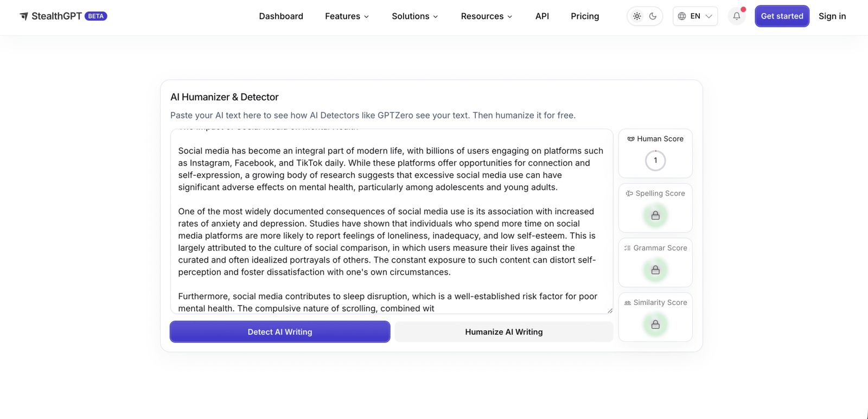The height and width of the screenshot is (419, 868).
Task: Click the Grammar Score list icon
Action: coord(627,248)
